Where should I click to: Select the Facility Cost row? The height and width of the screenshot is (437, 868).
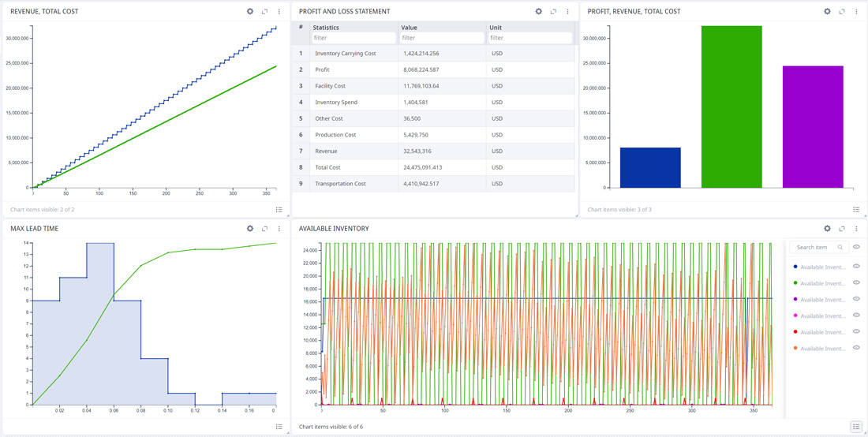433,86
